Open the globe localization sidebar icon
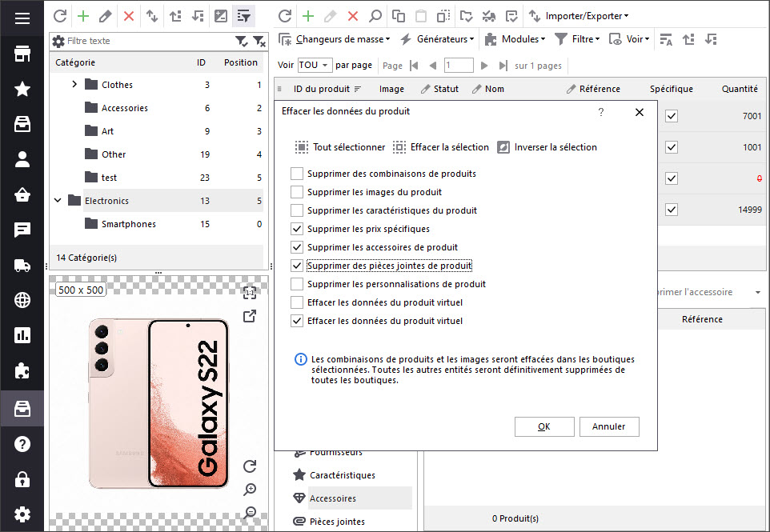 tap(22, 300)
